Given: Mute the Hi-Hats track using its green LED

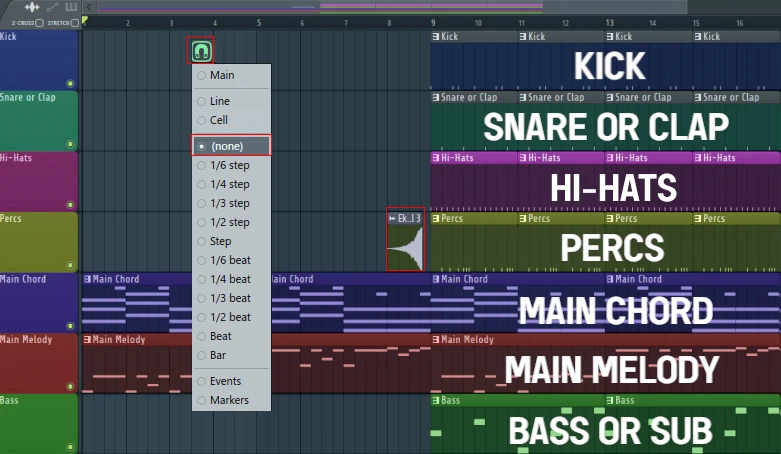Looking at the screenshot, I should (x=70, y=204).
